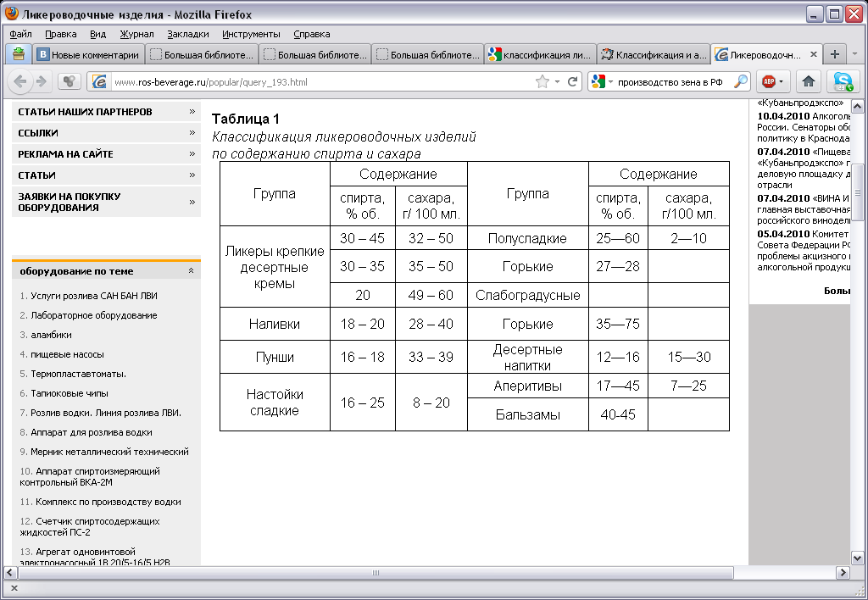Open the address bar history dropdown arrow
This screenshot has width=868, height=600.
tap(557, 82)
